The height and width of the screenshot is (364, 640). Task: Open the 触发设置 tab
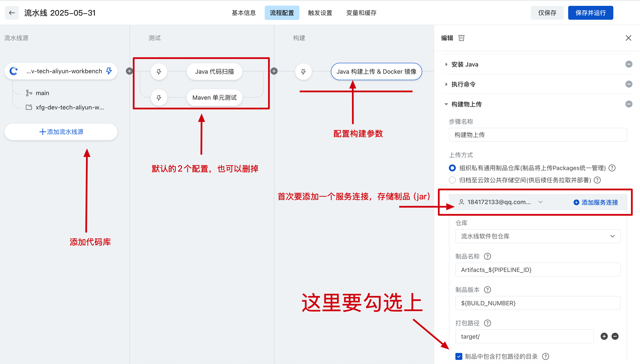(x=320, y=13)
